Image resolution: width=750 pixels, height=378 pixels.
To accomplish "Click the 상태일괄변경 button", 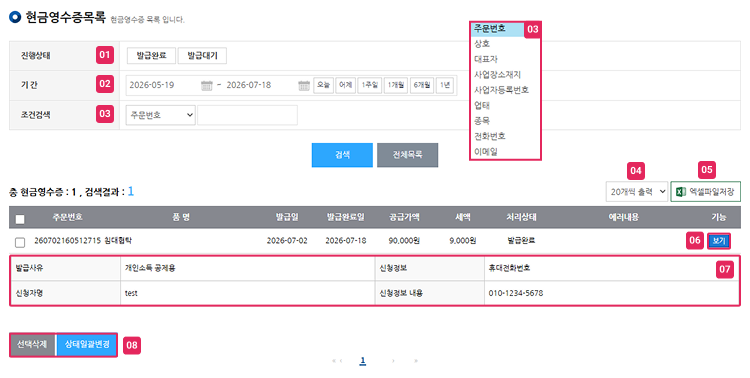I will [87, 345].
